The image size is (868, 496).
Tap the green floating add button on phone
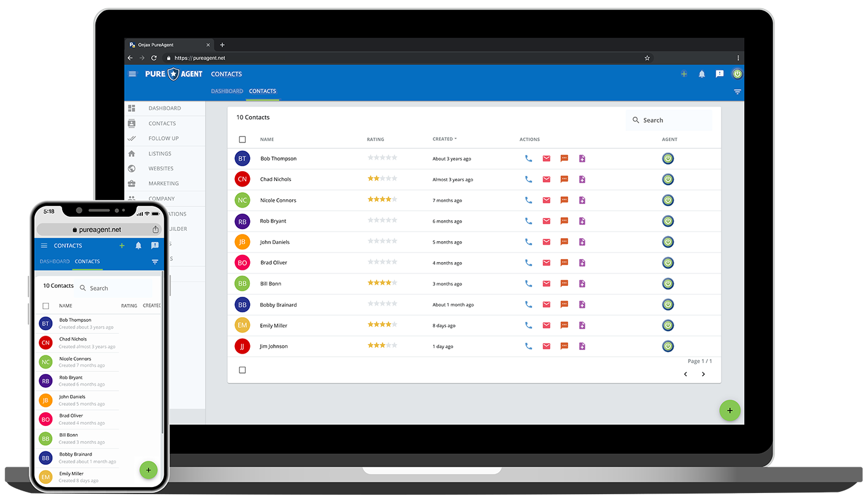tap(148, 470)
